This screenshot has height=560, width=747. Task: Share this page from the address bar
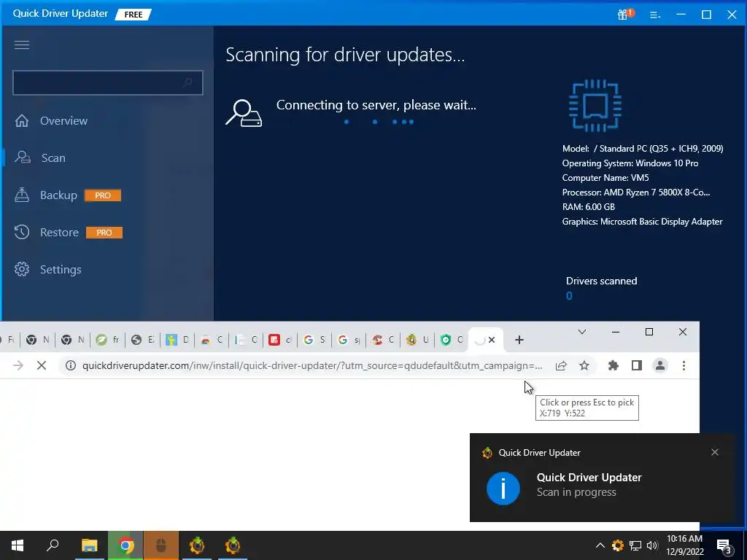tap(561, 366)
